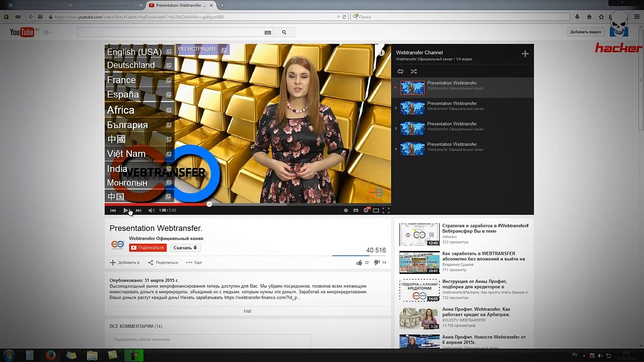Open suggested video 'Инструкция от Анны Профит'

point(475,284)
